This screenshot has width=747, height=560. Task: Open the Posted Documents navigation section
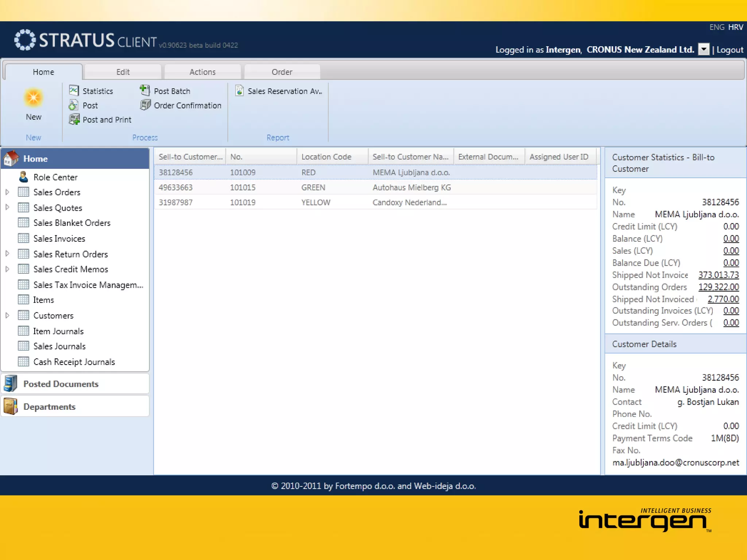[75, 384]
